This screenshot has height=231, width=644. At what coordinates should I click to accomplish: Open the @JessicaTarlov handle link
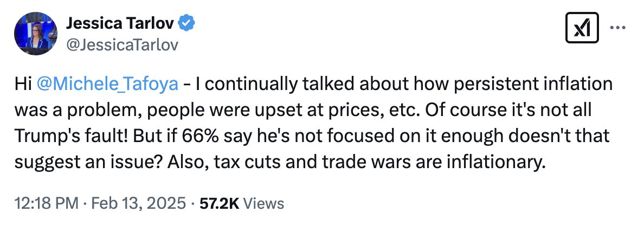pos(121,44)
